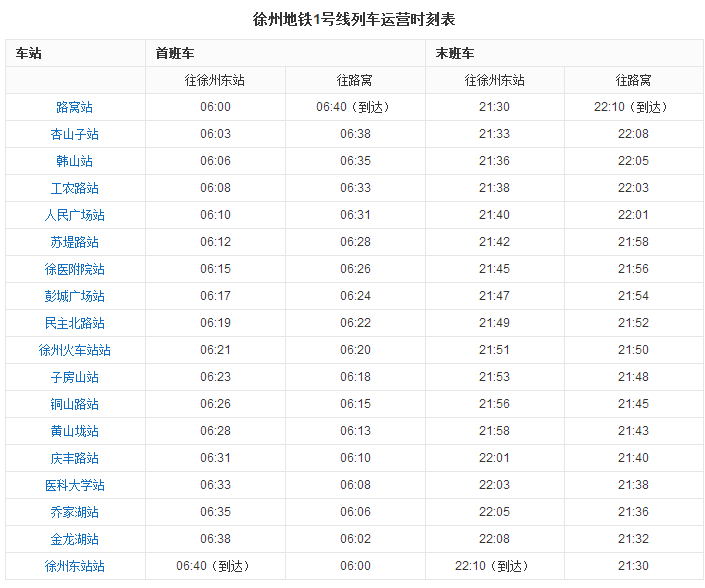Open the 彭城广场站 station link
This screenshot has height=588, width=705.
75,296
